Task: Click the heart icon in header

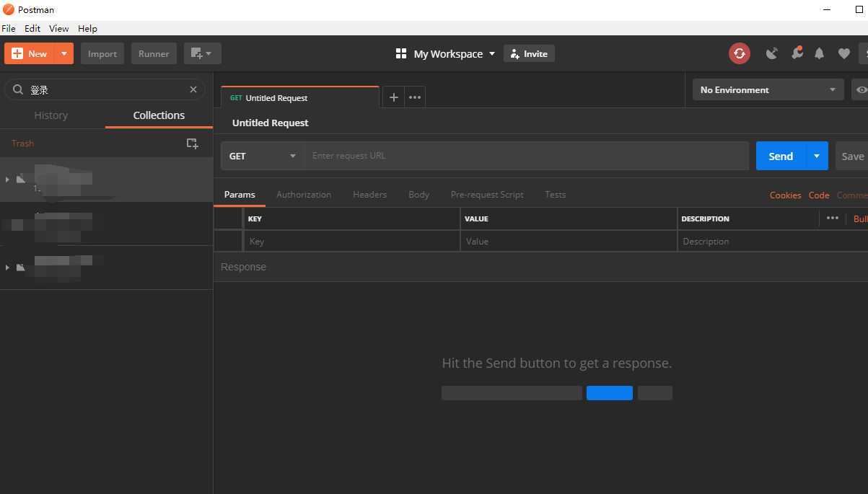Action: coord(843,53)
